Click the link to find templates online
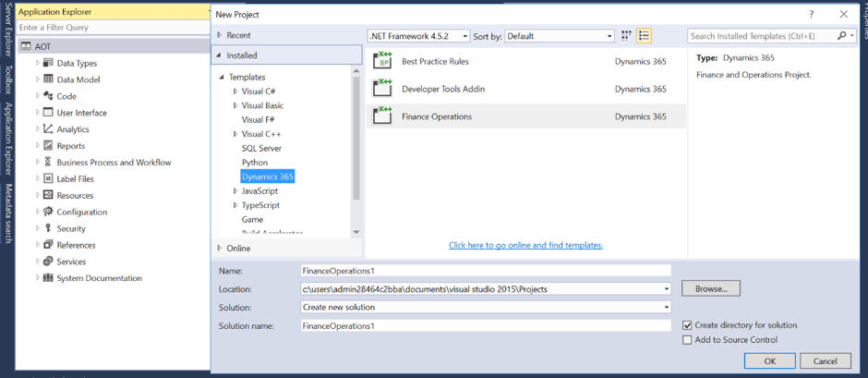Viewport: 868px width, 378px height. [x=525, y=245]
